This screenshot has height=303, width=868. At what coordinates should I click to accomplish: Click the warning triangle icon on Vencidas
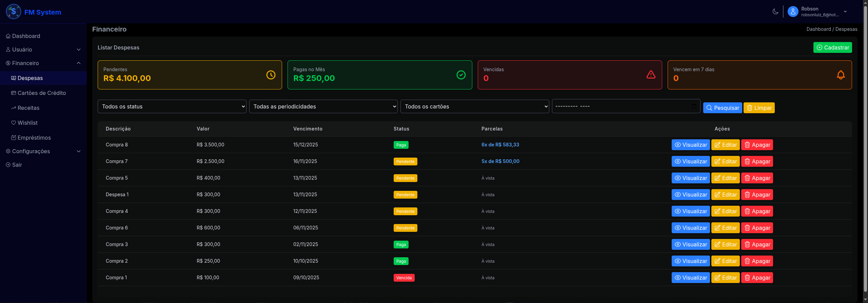pos(651,75)
